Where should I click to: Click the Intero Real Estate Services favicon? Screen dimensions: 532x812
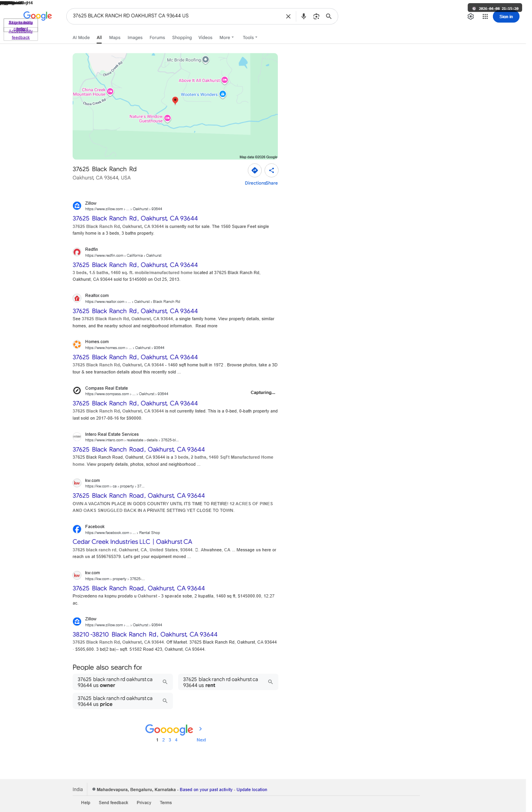77,437
